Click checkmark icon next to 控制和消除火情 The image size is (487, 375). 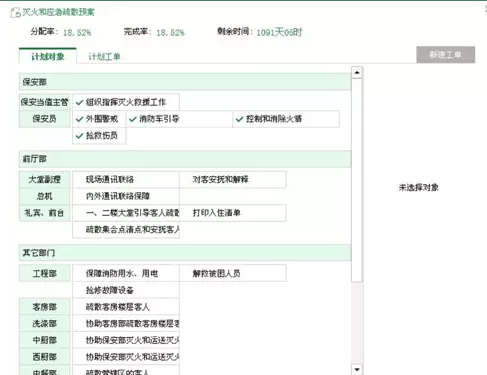(x=239, y=119)
